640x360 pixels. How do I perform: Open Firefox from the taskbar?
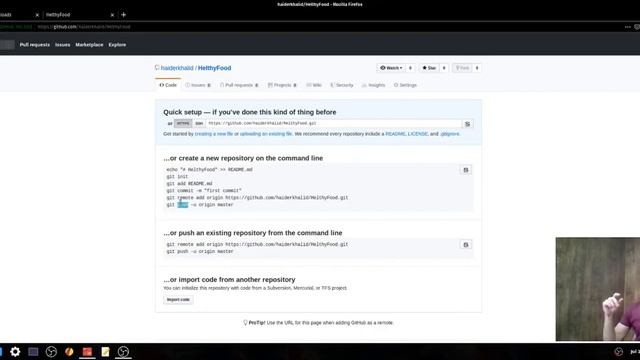(69, 351)
